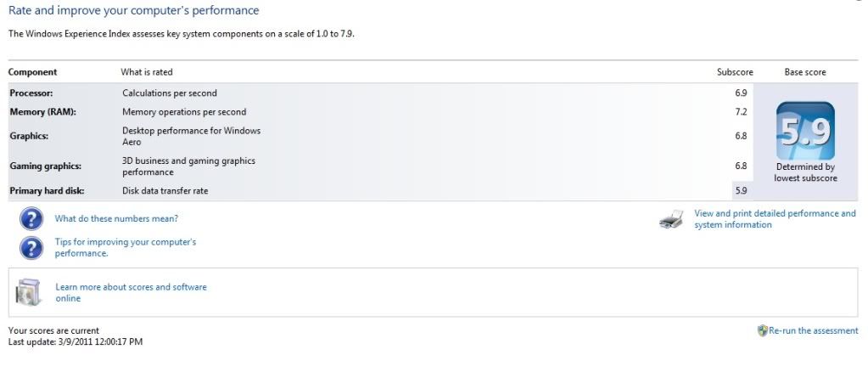Select the Processor row label
The image size is (868, 372).
click(31, 93)
